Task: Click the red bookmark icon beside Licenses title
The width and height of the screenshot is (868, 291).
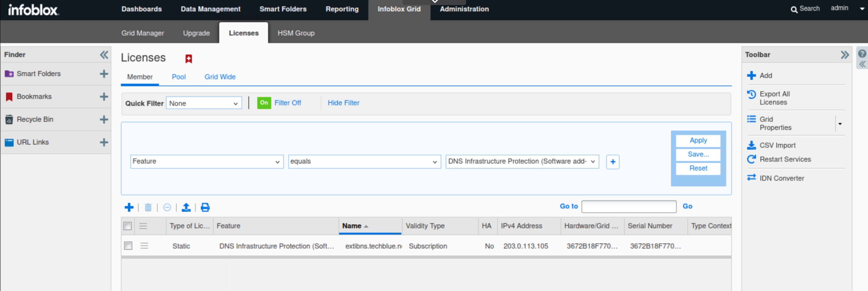Action: point(189,59)
